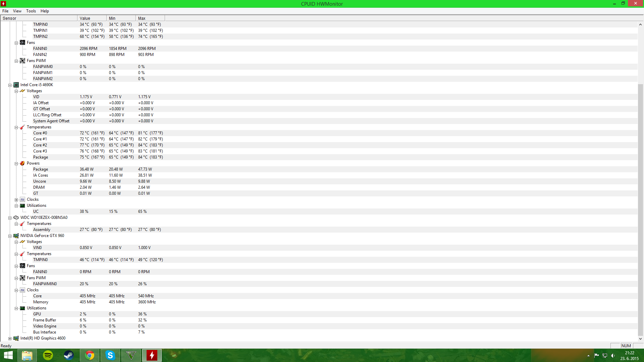Viewport: 644px width, 362px height.
Task: Collapse the NVIDIA GeForce GTX 960 node
Action: click(10, 236)
